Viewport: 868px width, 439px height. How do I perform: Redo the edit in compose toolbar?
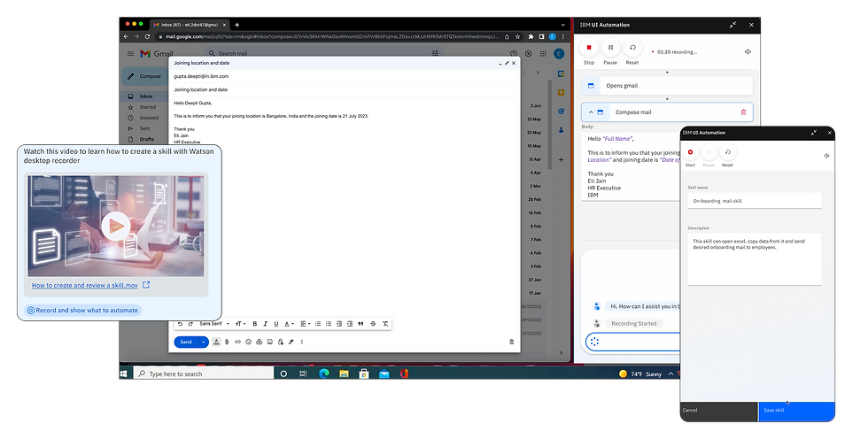[190, 324]
